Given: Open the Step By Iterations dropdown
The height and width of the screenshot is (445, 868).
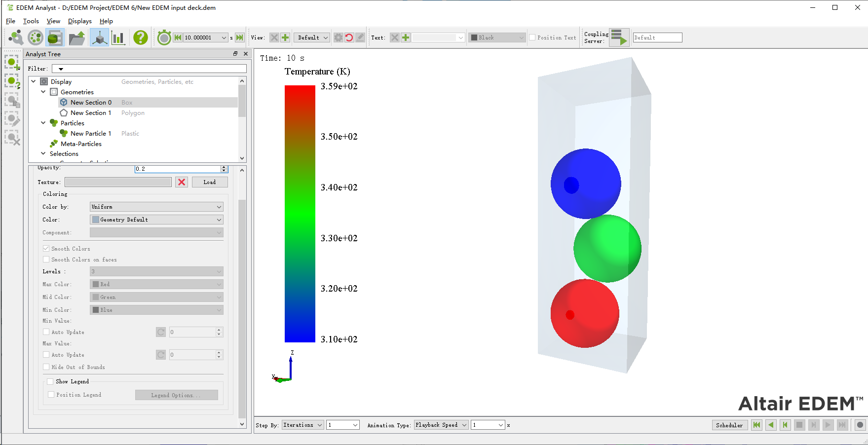Looking at the screenshot, I should pos(303,425).
